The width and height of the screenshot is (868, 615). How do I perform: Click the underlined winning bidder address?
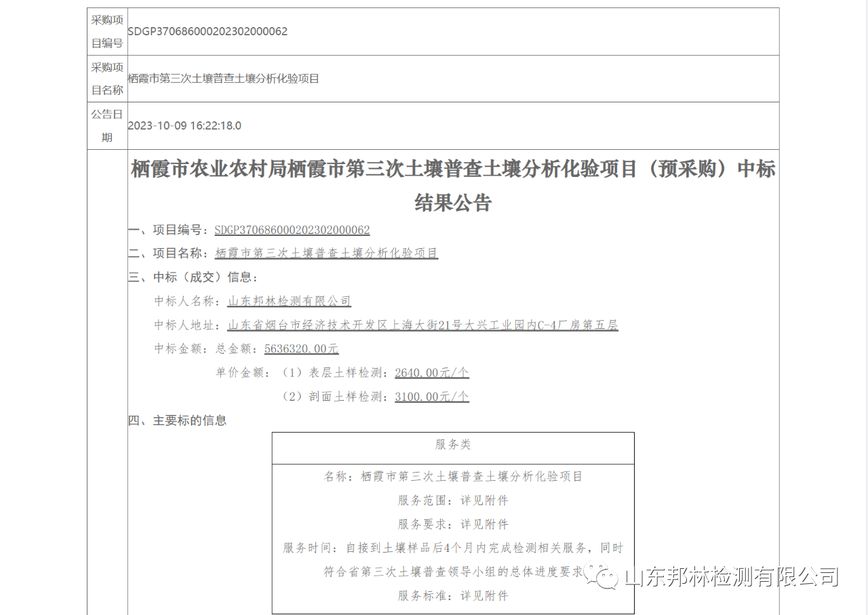[422, 325]
